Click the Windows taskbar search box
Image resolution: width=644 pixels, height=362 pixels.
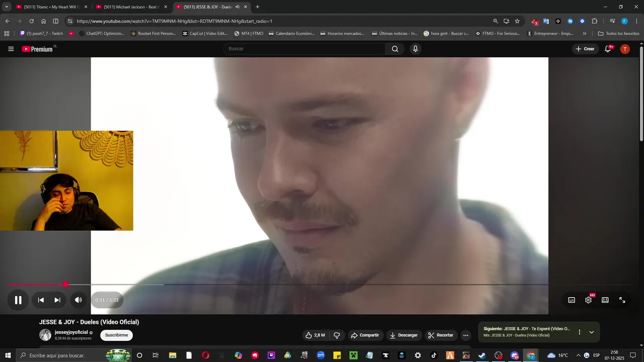pyautogui.click(x=74, y=355)
